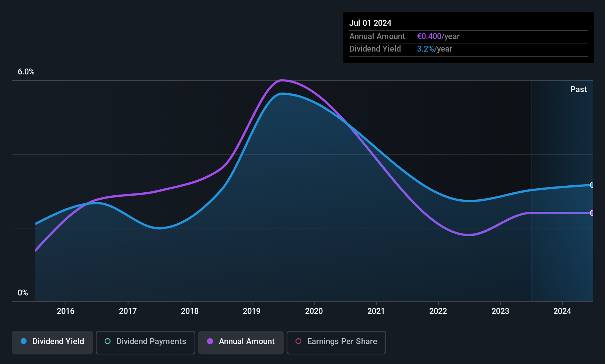This screenshot has width=605, height=364.
Task: Click the 'Past' region label
Action: pyautogui.click(x=578, y=89)
